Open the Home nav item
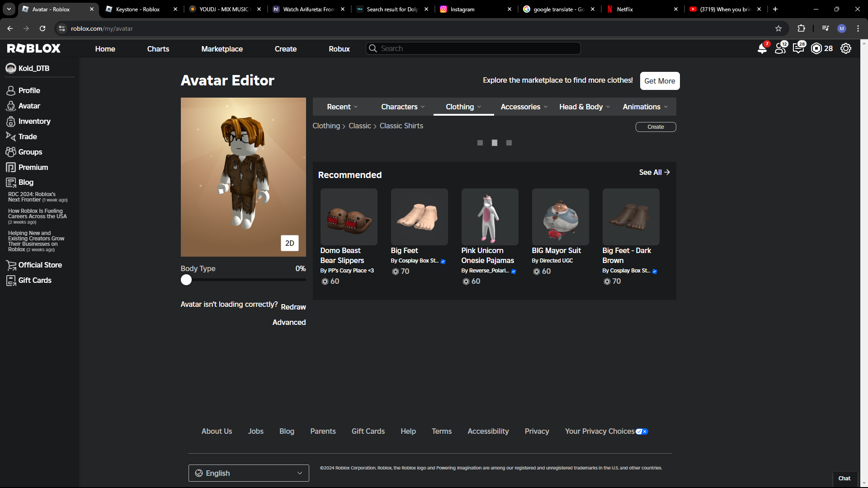Image resolution: width=868 pixels, height=488 pixels. 105,49
